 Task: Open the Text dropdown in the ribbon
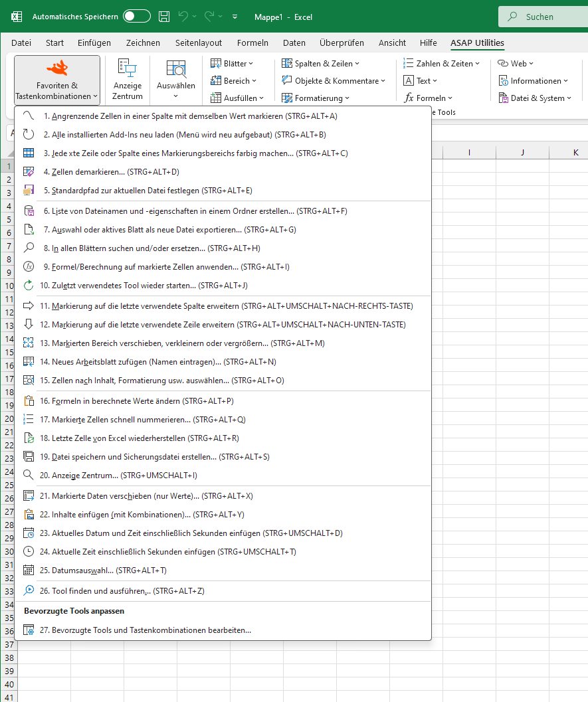click(420, 80)
